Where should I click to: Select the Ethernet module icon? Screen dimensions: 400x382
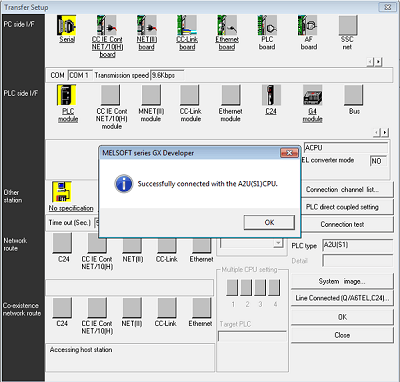[231, 95]
